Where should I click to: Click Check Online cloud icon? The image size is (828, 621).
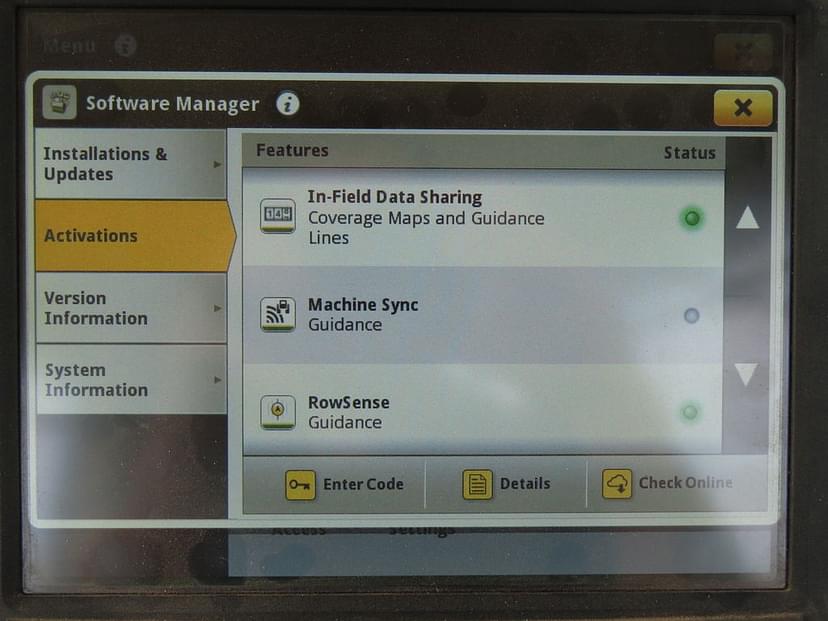(x=617, y=484)
